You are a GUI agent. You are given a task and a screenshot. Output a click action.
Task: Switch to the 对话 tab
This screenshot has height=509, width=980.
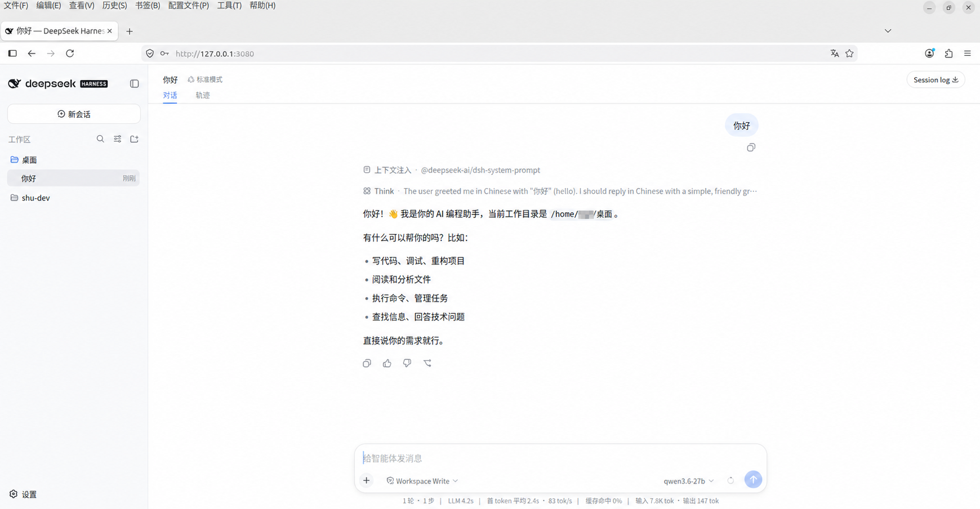pos(170,96)
